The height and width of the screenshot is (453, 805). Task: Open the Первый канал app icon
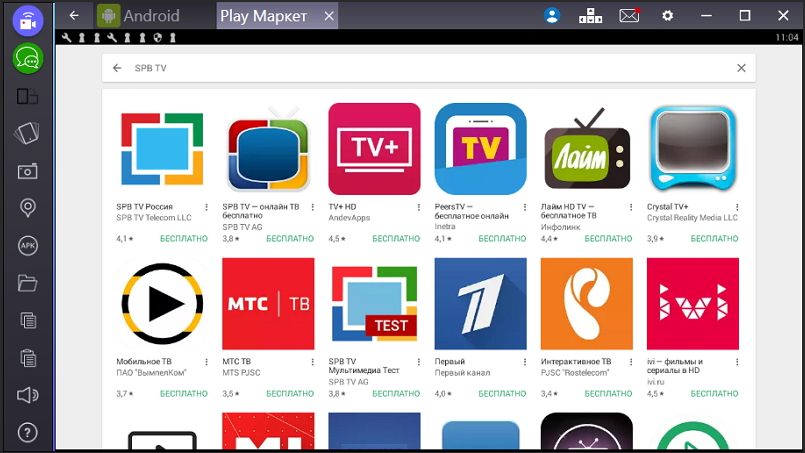481,304
